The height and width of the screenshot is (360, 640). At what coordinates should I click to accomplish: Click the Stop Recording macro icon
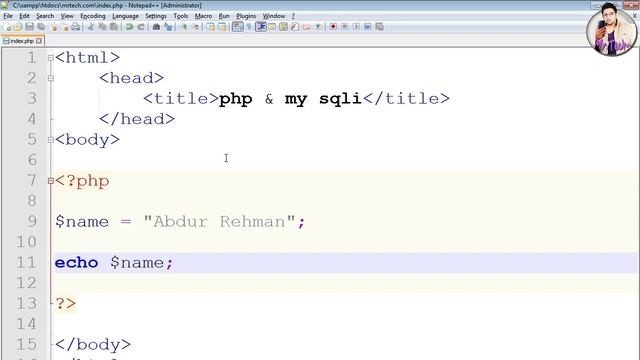pos(344,27)
